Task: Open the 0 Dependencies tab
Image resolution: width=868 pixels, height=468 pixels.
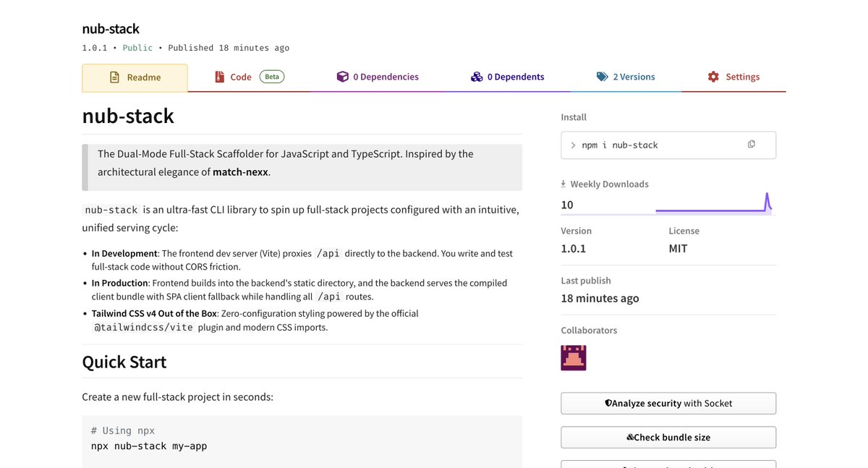Action: pyautogui.click(x=378, y=77)
